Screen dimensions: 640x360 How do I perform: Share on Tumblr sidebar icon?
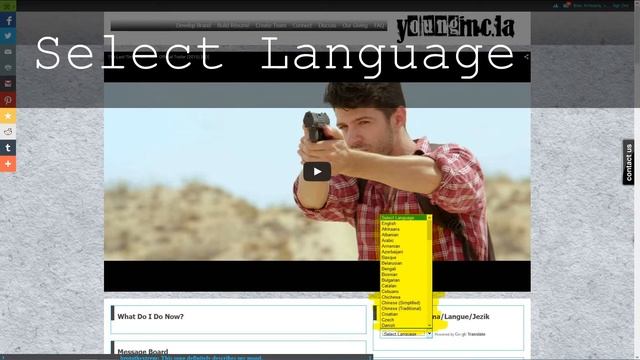(x=8, y=148)
